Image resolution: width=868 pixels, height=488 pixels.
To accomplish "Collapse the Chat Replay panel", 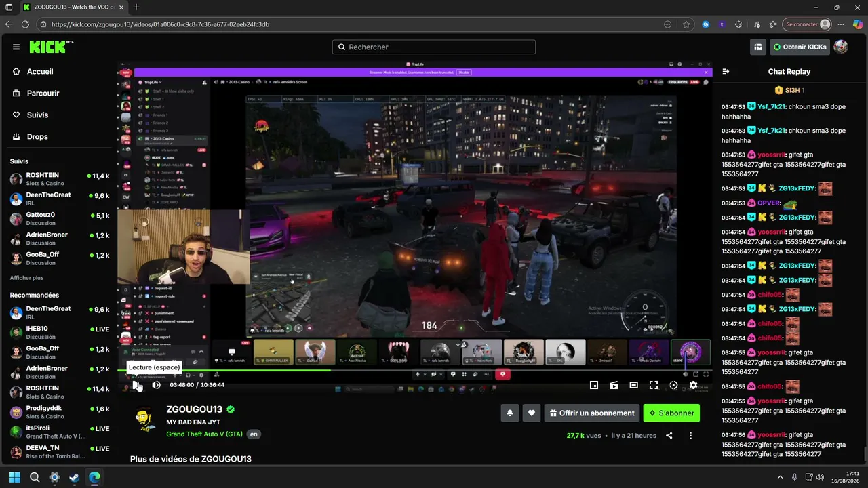I will tap(726, 71).
